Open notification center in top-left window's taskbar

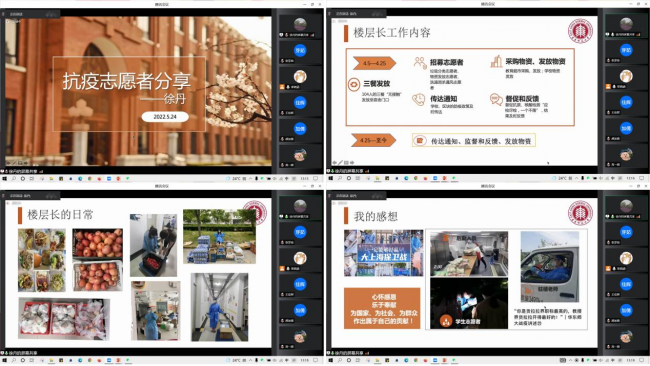(315, 179)
